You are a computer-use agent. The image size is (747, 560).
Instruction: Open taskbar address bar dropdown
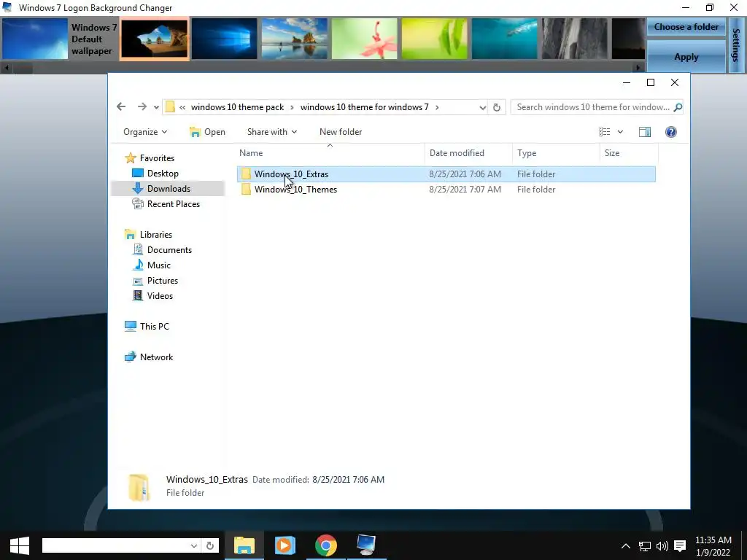pyautogui.click(x=193, y=545)
